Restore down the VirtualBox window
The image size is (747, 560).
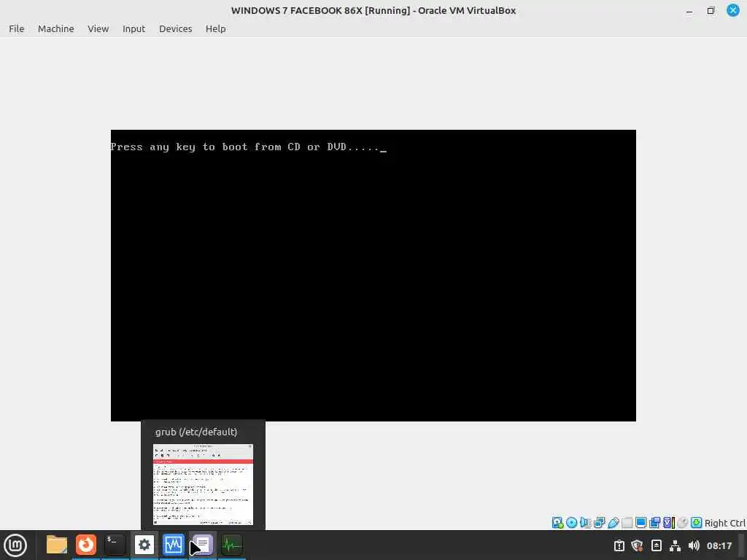pyautogui.click(x=711, y=10)
